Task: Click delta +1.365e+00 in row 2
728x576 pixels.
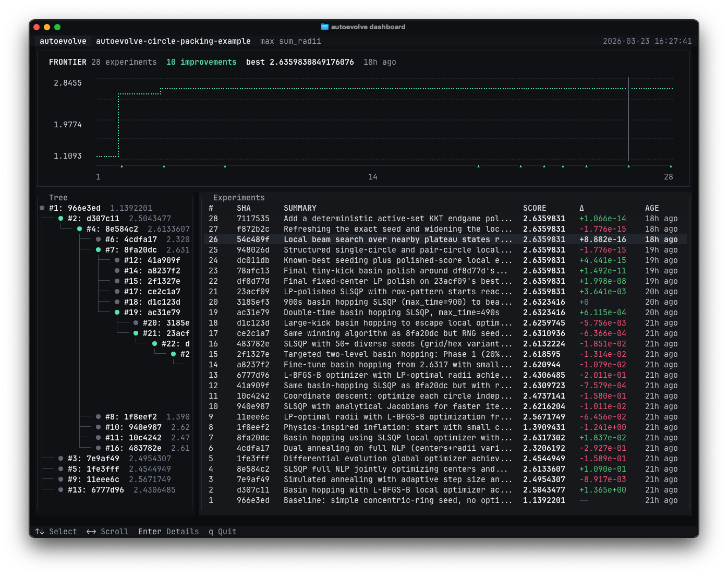Action: pyautogui.click(x=603, y=490)
